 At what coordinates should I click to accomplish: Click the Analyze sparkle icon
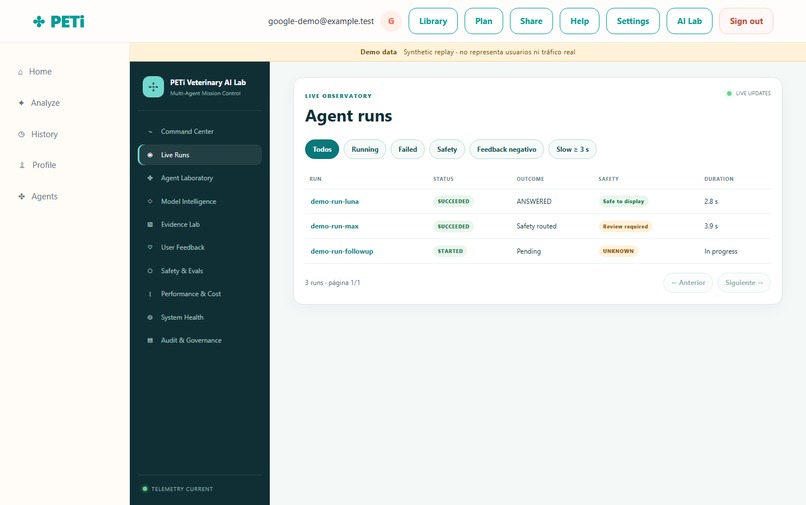tap(21, 103)
